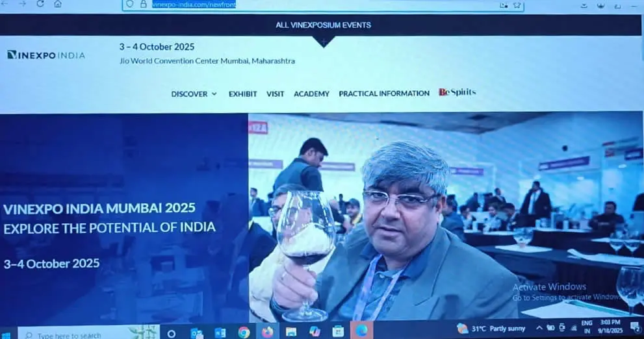Go back to the previous page
The width and height of the screenshot is (644, 339).
tap(4, 4)
